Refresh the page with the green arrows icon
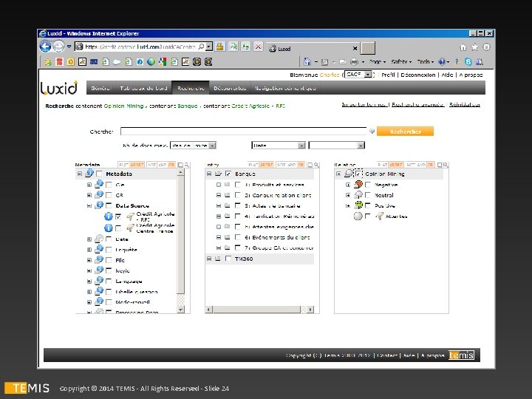532x399 pixels. point(245,47)
